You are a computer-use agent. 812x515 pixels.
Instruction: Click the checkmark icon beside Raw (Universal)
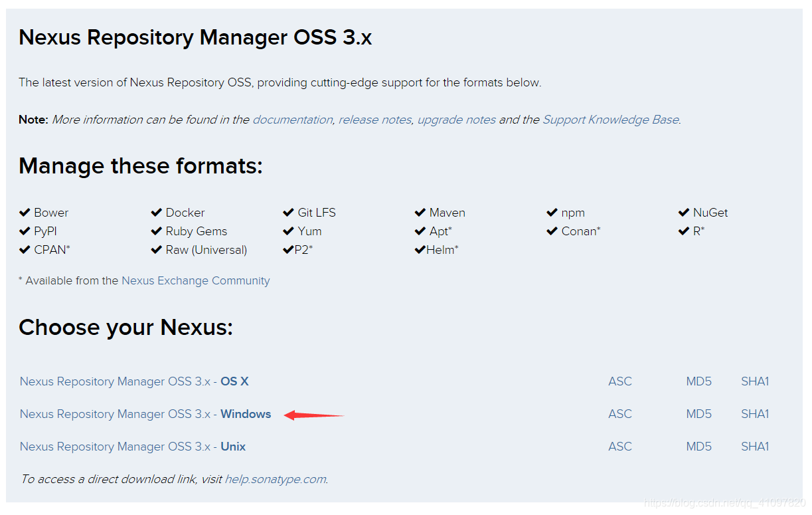[156, 249]
